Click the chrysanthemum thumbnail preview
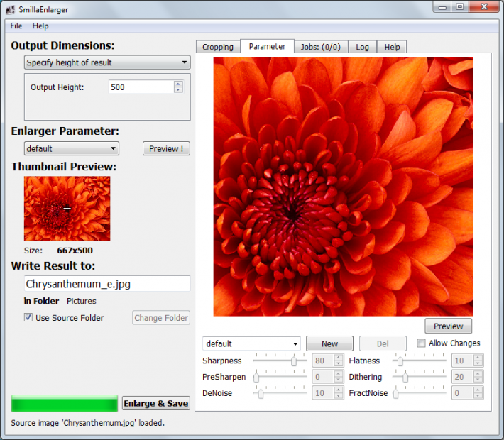The image size is (504, 440). 67,209
